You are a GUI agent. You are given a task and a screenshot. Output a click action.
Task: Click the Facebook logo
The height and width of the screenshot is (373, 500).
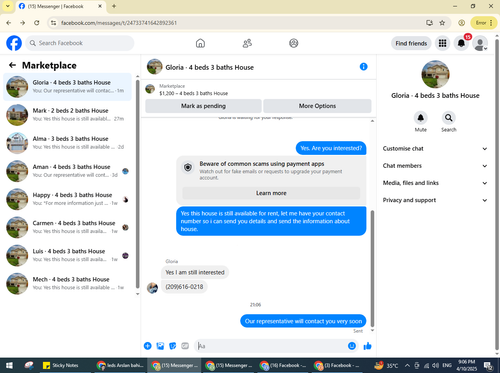coord(14,43)
